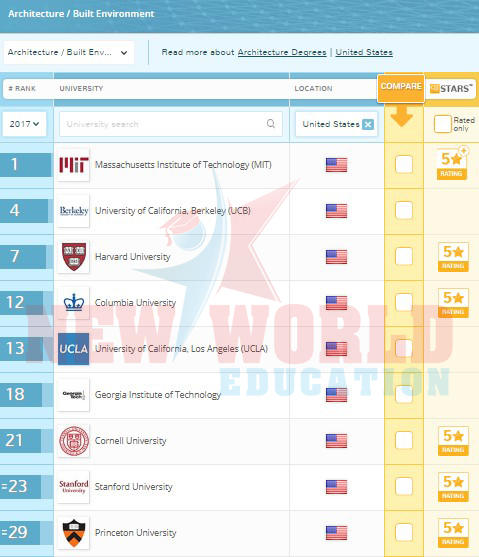Image resolution: width=479 pixels, height=557 pixels.
Task: Click the MIT logo icon
Action: tap(74, 165)
